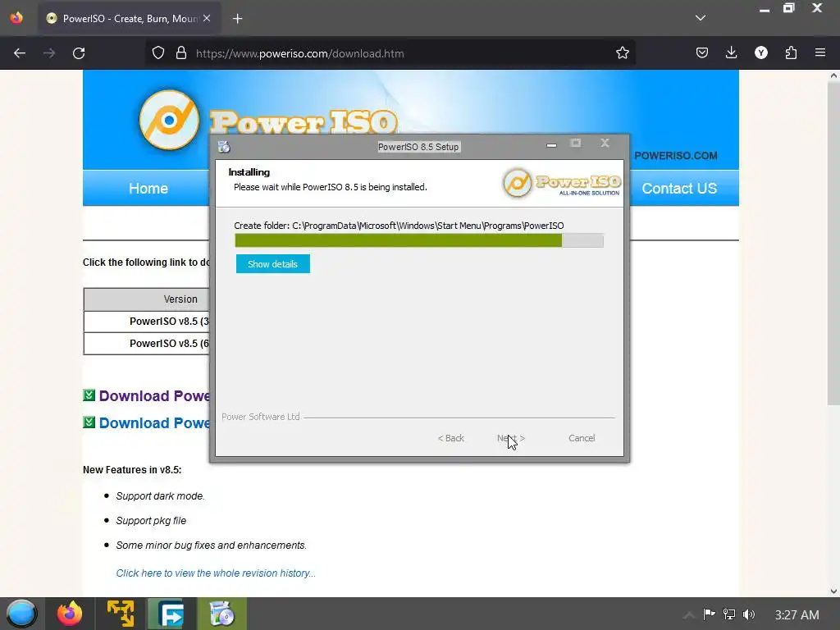840x630 pixels.
Task: Select the PowerISO - Create, Burn tab
Action: (x=130, y=19)
